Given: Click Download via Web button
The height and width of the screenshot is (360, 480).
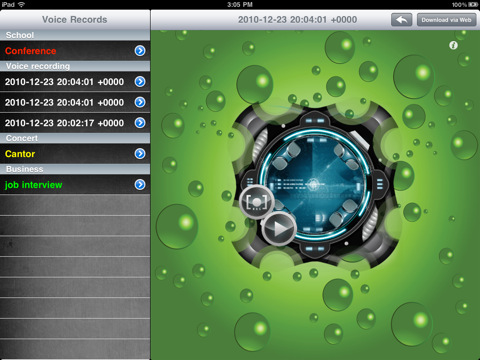Looking at the screenshot, I should pyautogui.click(x=446, y=20).
